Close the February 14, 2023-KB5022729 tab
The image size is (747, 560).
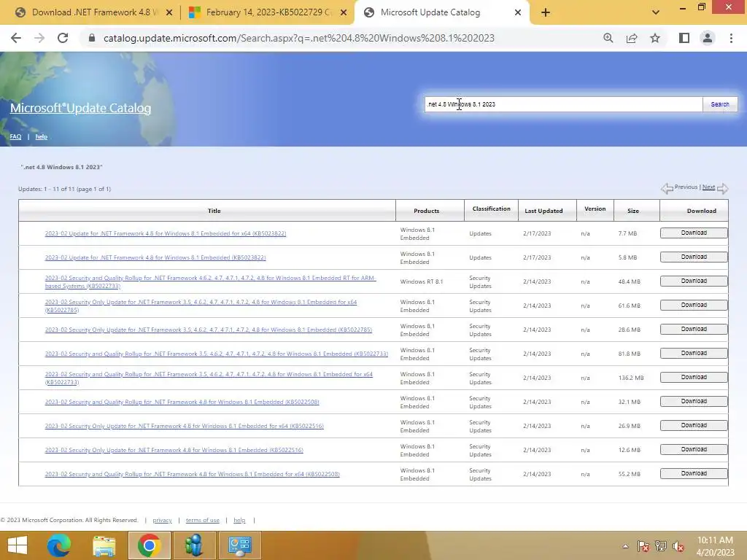pos(344,12)
